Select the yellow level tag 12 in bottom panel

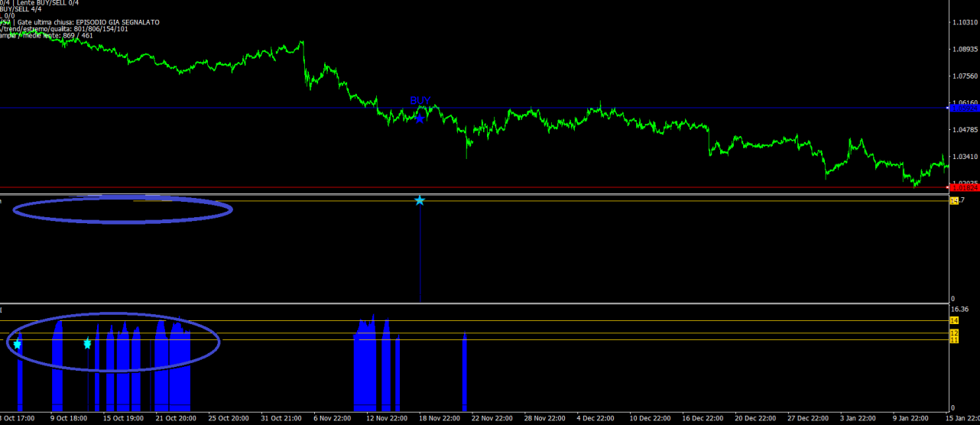(x=953, y=333)
